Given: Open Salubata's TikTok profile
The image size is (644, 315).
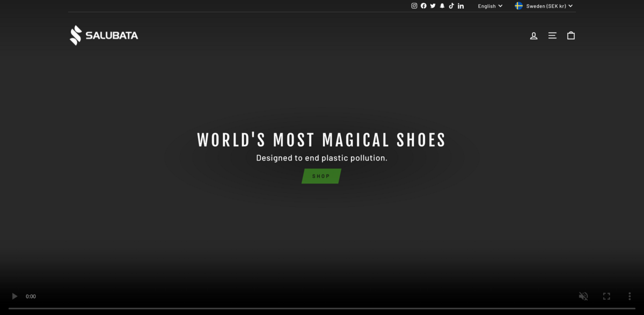Looking at the screenshot, I should tap(451, 6).
